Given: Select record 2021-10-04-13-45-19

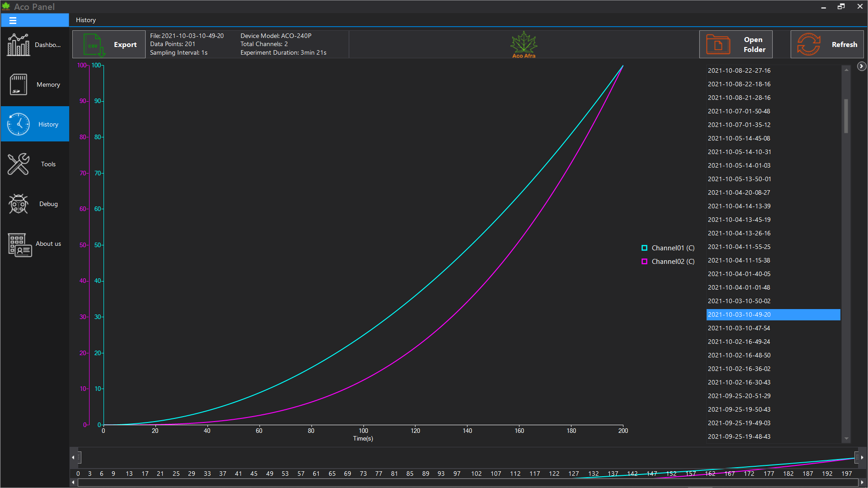Looking at the screenshot, I should pos(773,220).
